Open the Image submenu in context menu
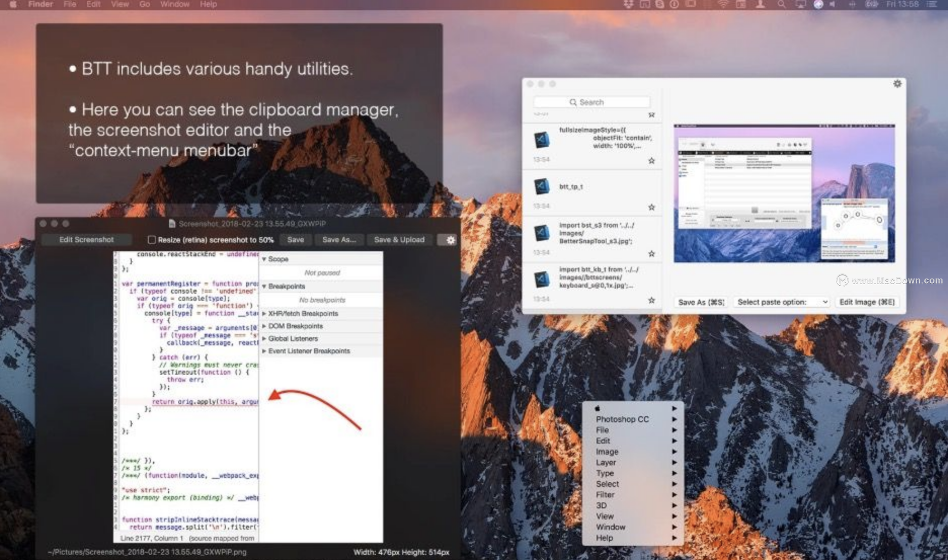Image resolution: width=948 pixels, height=560 pixels. pos(633,452)
